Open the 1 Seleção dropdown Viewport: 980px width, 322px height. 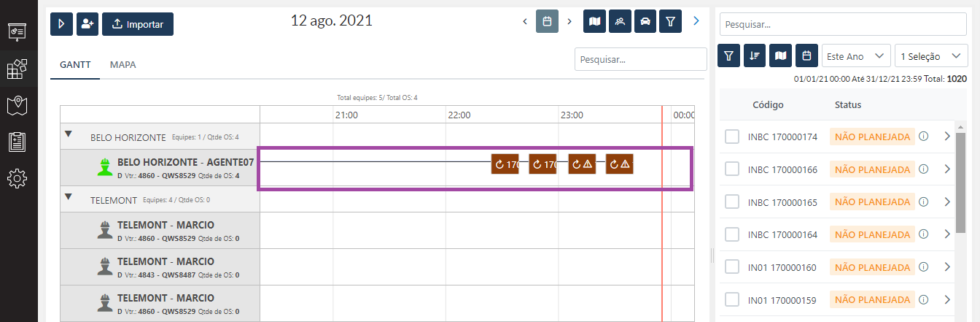[930, 56]
